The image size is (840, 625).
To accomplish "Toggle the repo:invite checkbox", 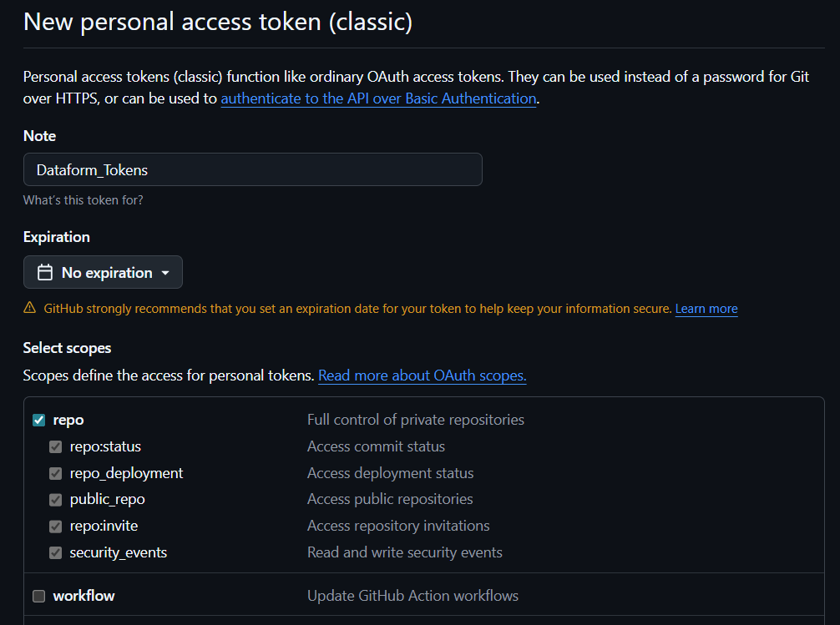I will click(x=56, y=527).
